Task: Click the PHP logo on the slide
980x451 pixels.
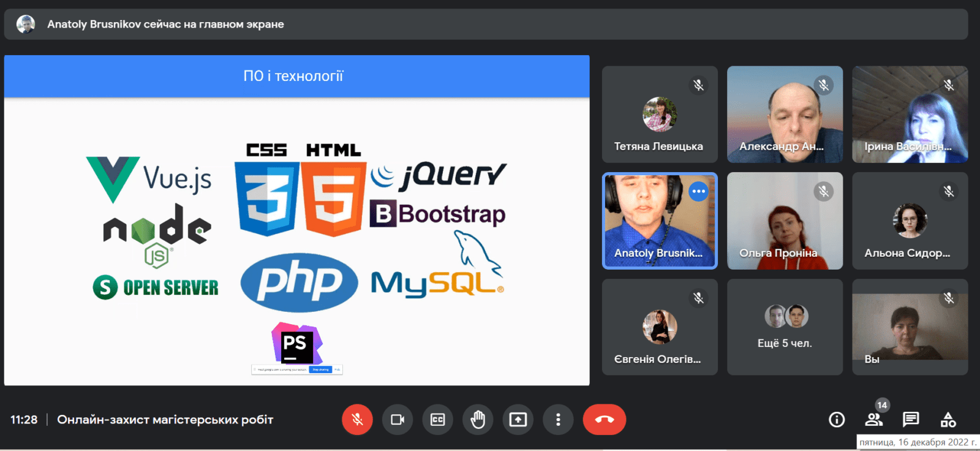Action: click(299, 282)
